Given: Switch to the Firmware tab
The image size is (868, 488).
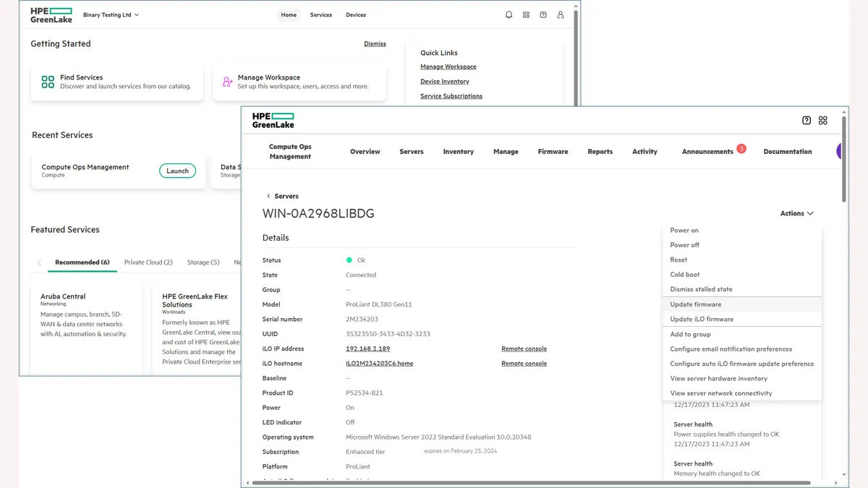Looking at the screenshot, I should coord(553,152).
